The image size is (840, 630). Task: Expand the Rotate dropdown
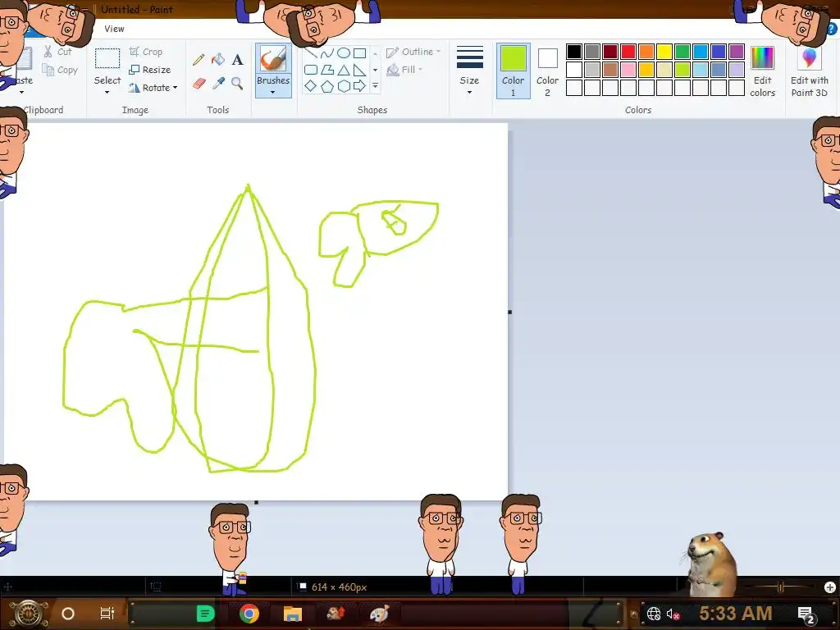pos(176,87)
